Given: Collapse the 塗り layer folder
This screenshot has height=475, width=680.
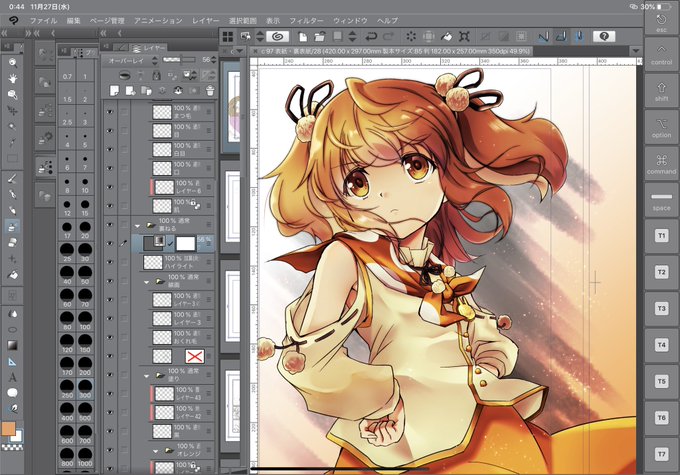Looking at the screenshot, I should (147, 376).
